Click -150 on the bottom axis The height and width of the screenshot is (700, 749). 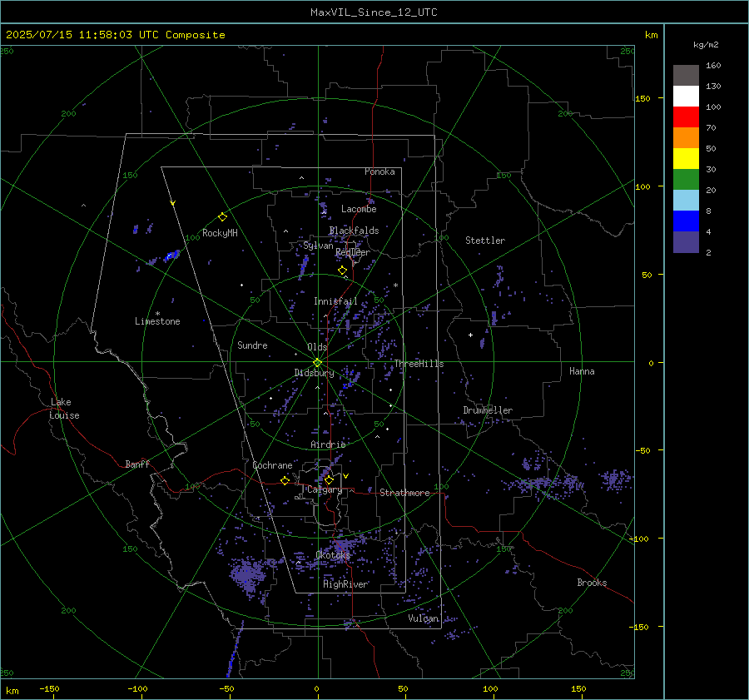coord(49,689)
